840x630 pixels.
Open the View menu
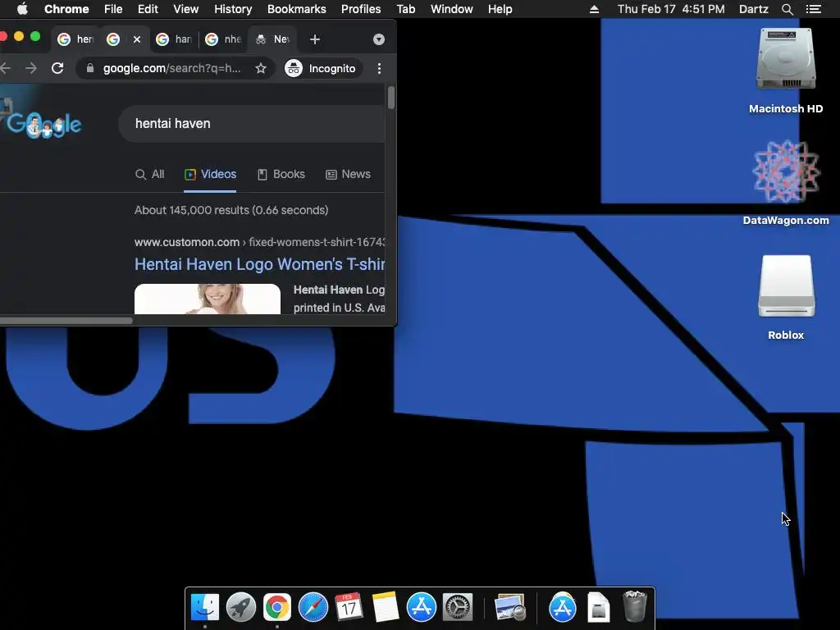coord(186,9)
